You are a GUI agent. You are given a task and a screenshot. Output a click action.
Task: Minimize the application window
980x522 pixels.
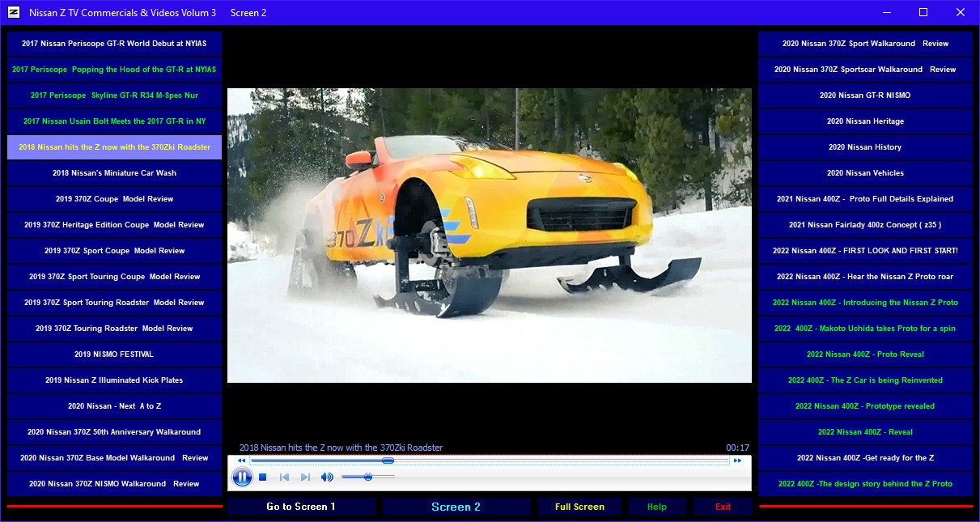pyautogui.click(x=886, y=12)
